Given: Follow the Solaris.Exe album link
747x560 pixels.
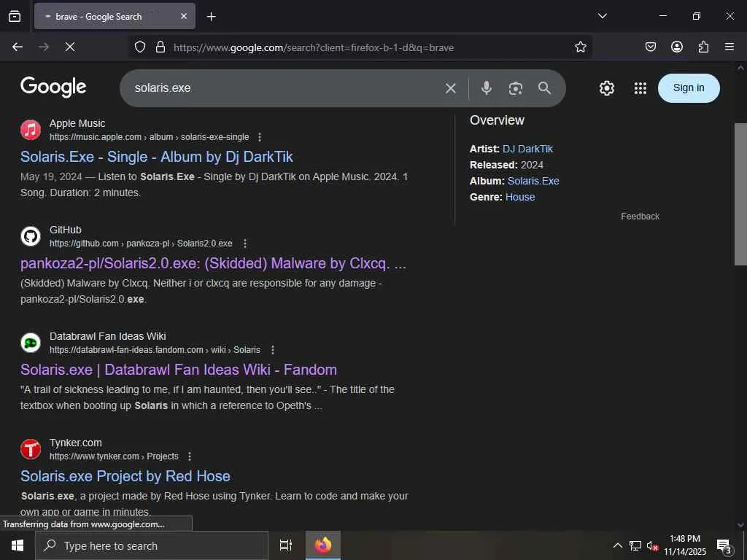Looking at the screenshot, I should point(533,181).
